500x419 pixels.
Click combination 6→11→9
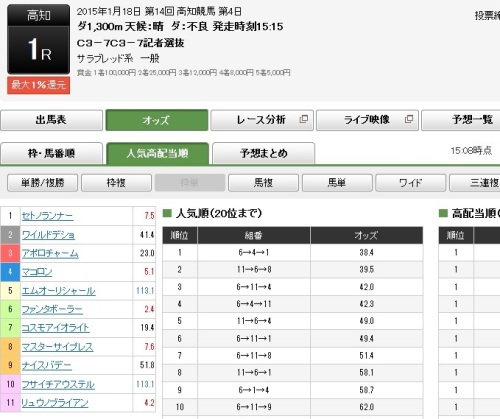(x=254, y=407)
